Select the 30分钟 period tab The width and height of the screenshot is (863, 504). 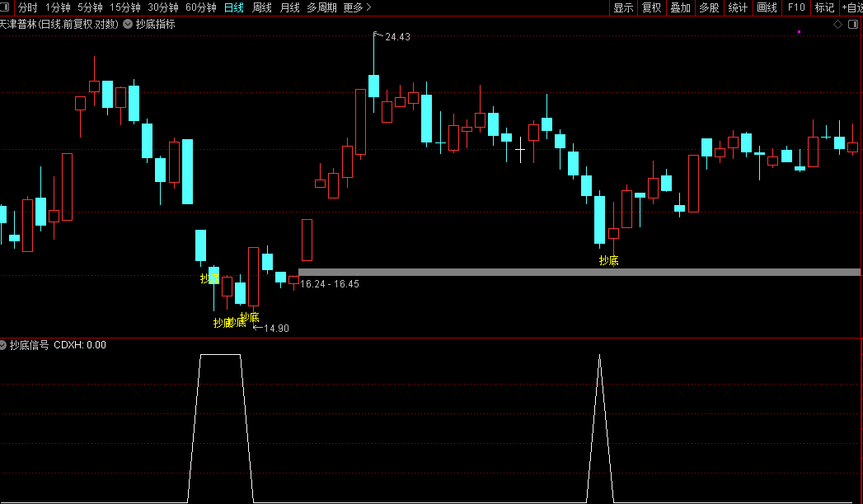pyautogui.click(x=163, y=7)
